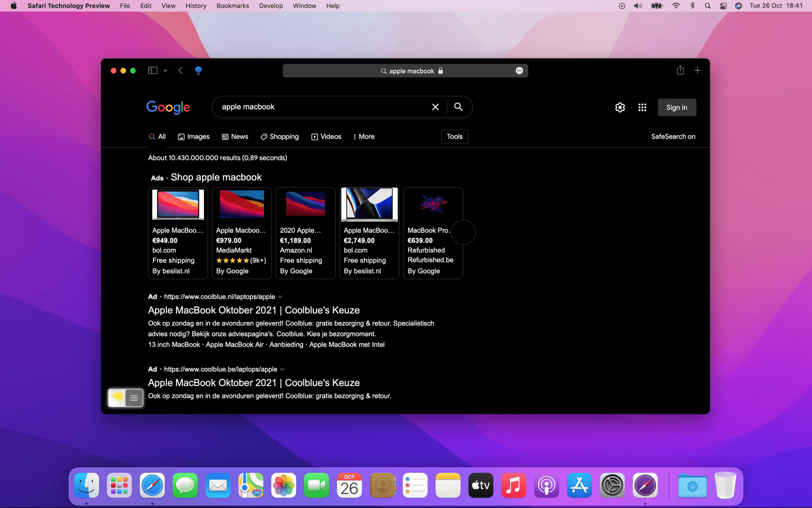The height and width of the screenshot is (508, 812).
Task: Click the Sign in button on Google
Action: (676, 107)
